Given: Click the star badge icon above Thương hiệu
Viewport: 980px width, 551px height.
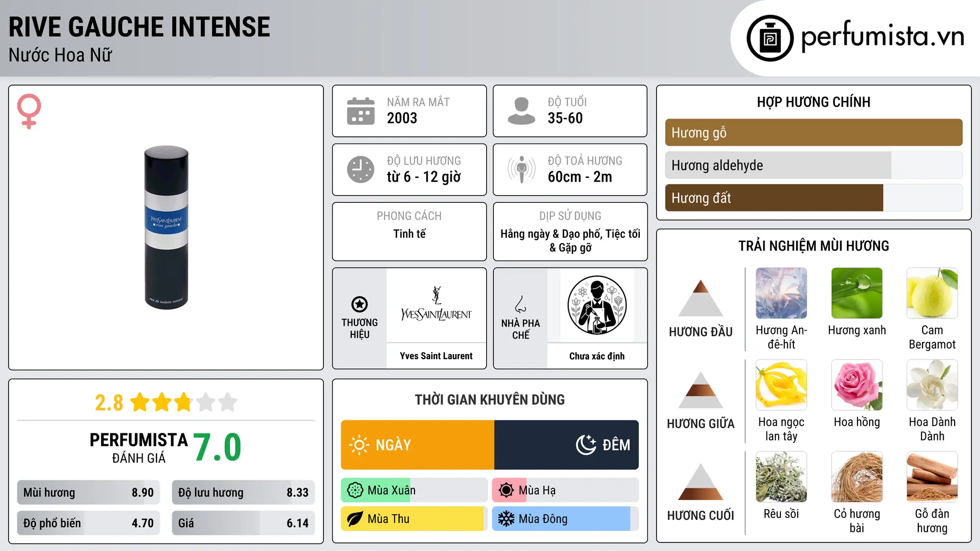Looking at the screenshot, I should click(x=359, y=304).
